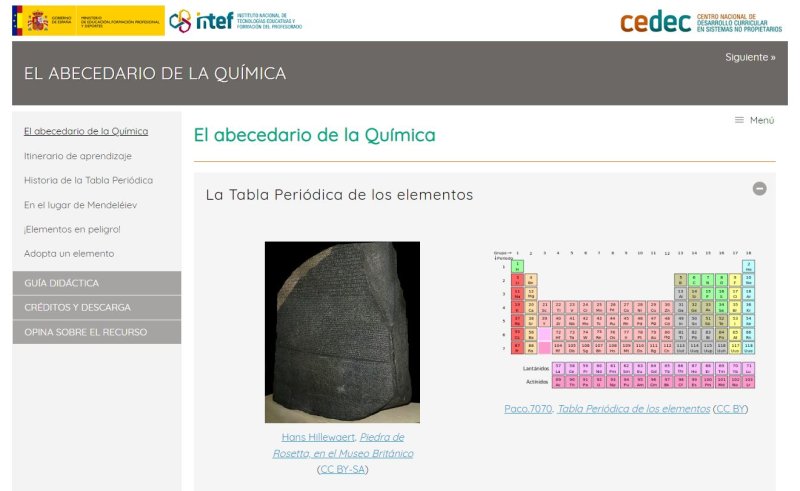The height and width of the screenshot is (491, 800).
Task: Expand CRÉDITOS Y DESCARGA sidebar section
Action: tap(97, 308)
